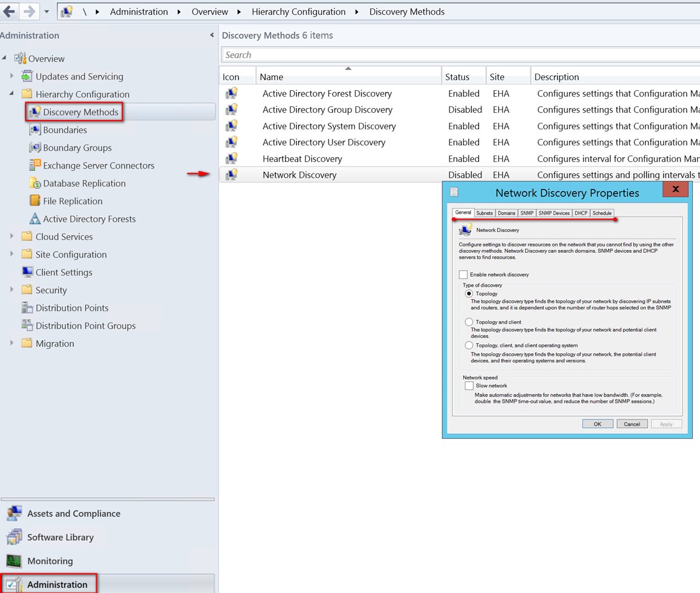Image resolution: width=700 pixels, height=593 pixels.
Task: Click the Exchange Server Connectors icon
Action: [x=35, y=165]
